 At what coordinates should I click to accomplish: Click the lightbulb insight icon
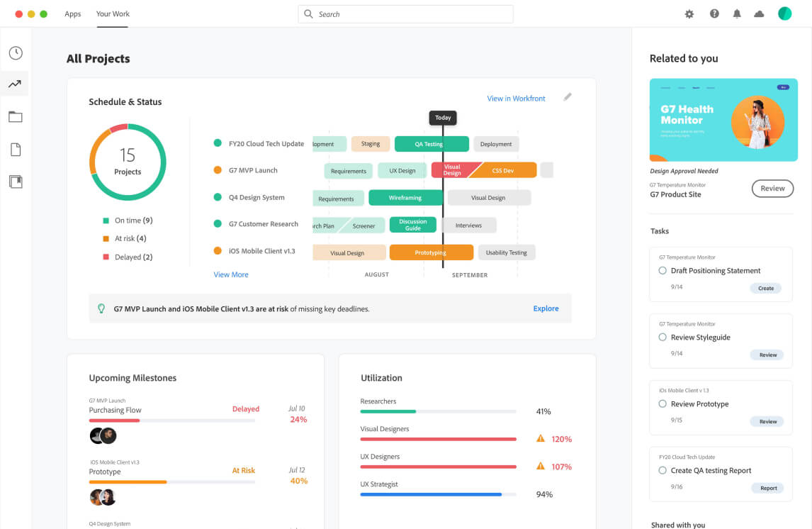pyautogui.click(x=101, y=308)
